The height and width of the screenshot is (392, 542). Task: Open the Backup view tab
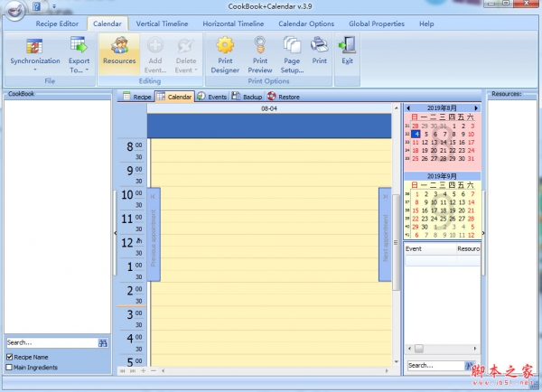coord(247,97)
